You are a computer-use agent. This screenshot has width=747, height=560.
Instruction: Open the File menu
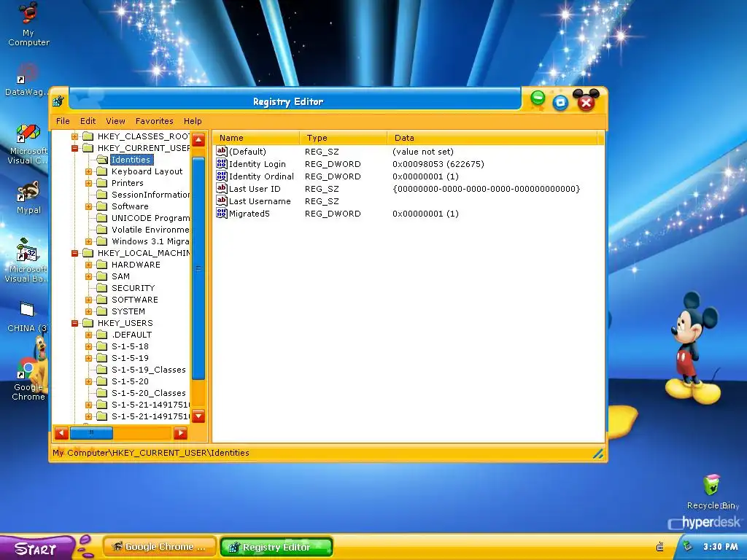point(63,121)
